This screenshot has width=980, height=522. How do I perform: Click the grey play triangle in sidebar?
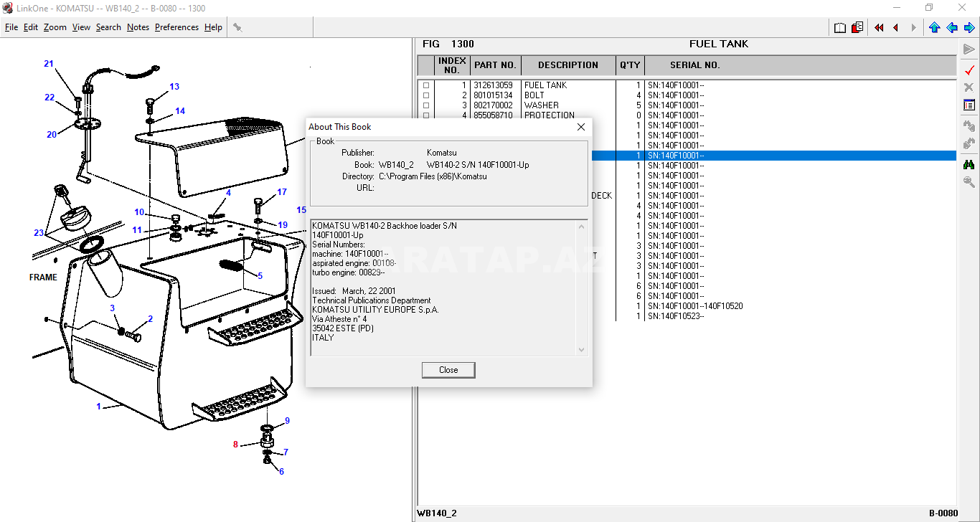tap(969, 49)
